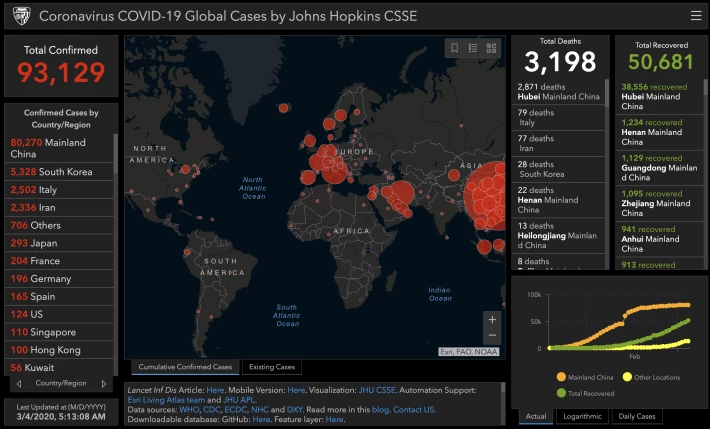Viewport: 710px width, 429px height.
Task: Click the Johns Hopkins shield logo
Action: (21, 16)
